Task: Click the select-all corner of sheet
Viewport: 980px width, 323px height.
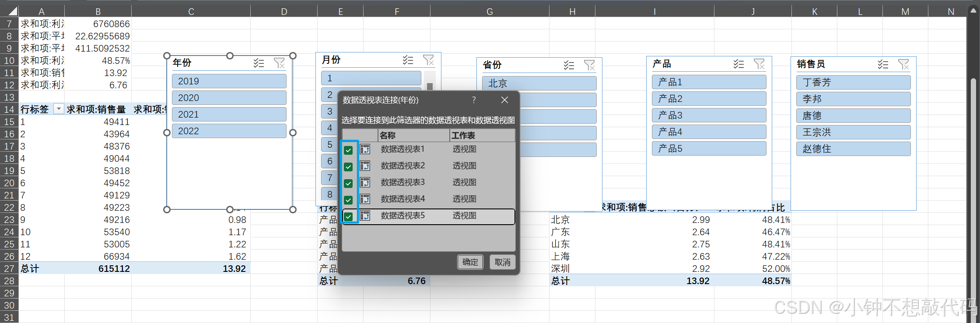Action: point(10,11)
